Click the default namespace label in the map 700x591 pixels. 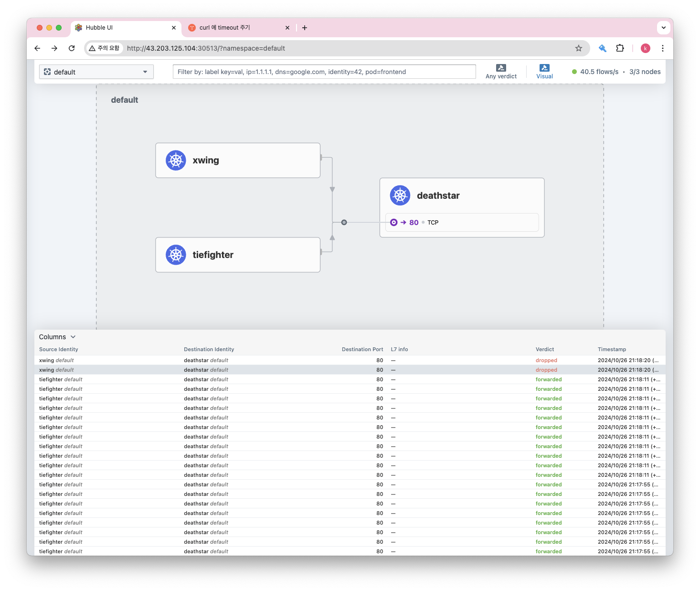[x=125, y=100]
